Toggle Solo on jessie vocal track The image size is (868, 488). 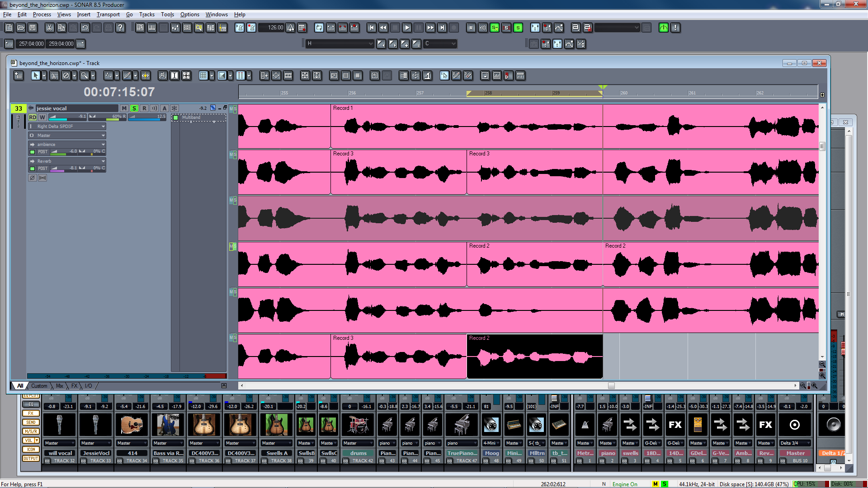[x=134, y=108]
